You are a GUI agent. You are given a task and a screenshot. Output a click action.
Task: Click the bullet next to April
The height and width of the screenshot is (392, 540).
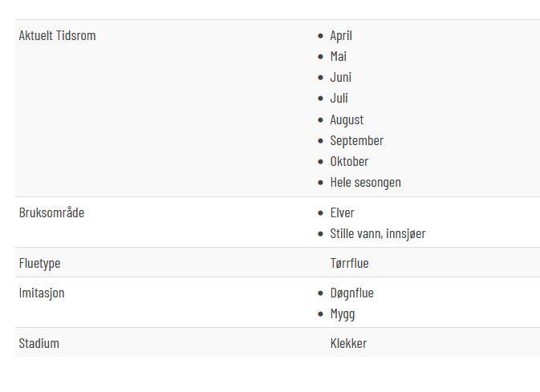click(321, 36)
